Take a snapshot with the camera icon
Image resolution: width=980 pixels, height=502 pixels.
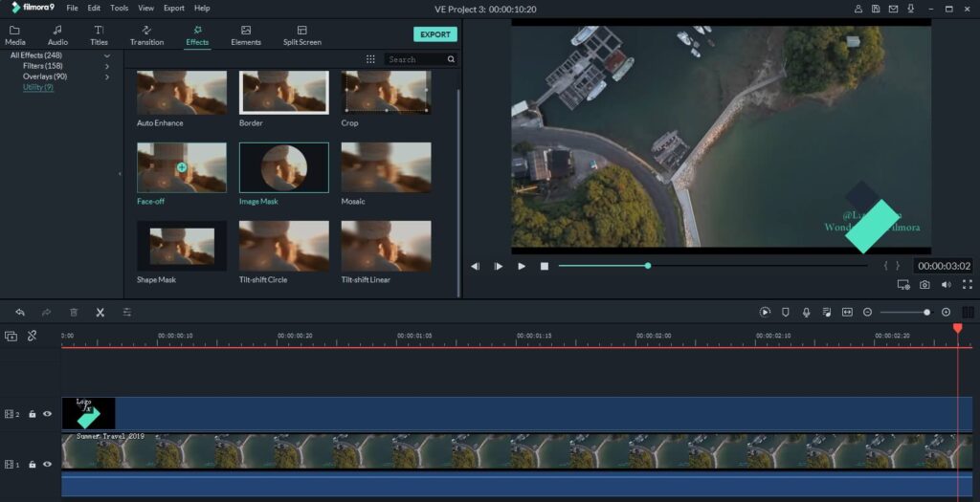click(924, 285)
